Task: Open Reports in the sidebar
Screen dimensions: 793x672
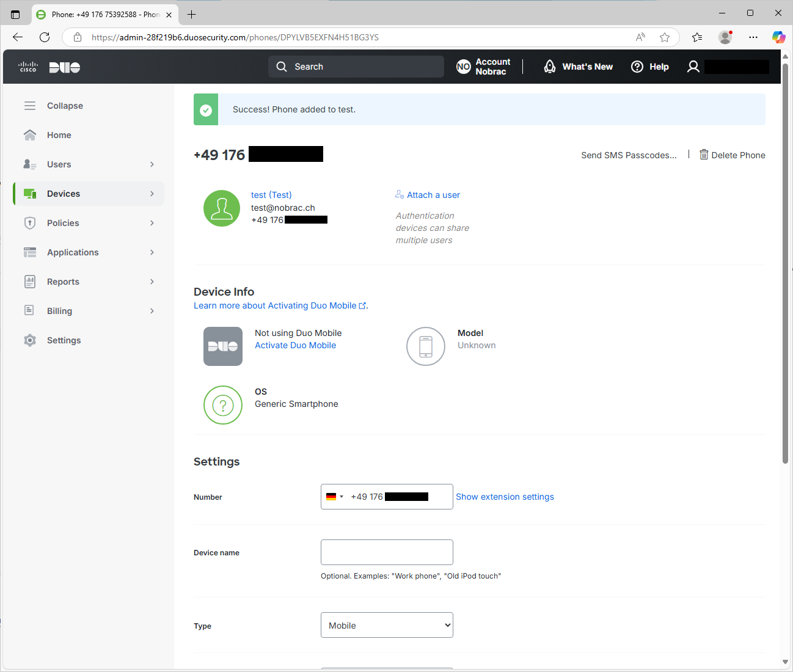Action: pos(89,282)
